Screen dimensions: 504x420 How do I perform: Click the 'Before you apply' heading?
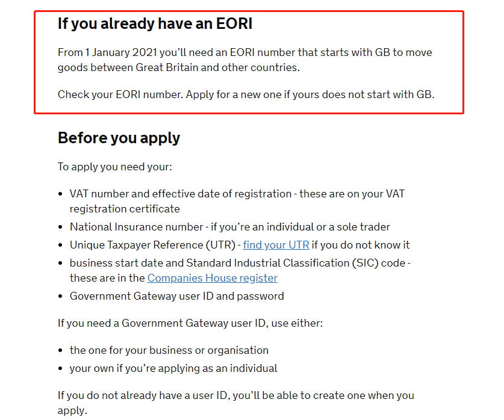point(119,138)
